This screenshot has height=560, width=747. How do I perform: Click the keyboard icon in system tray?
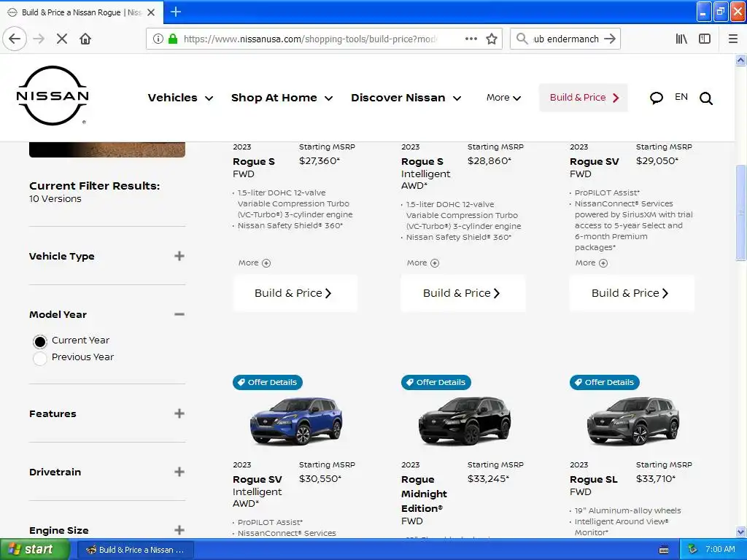664,550
